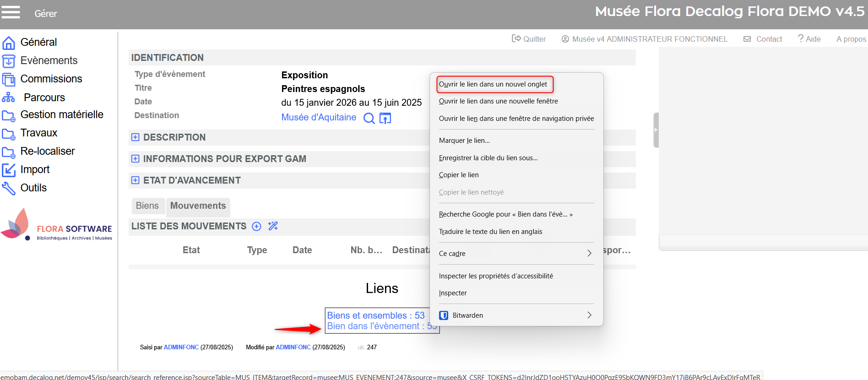Switch to the Biens tab
This screenshot has height=380, width=868.
[147, 206]
